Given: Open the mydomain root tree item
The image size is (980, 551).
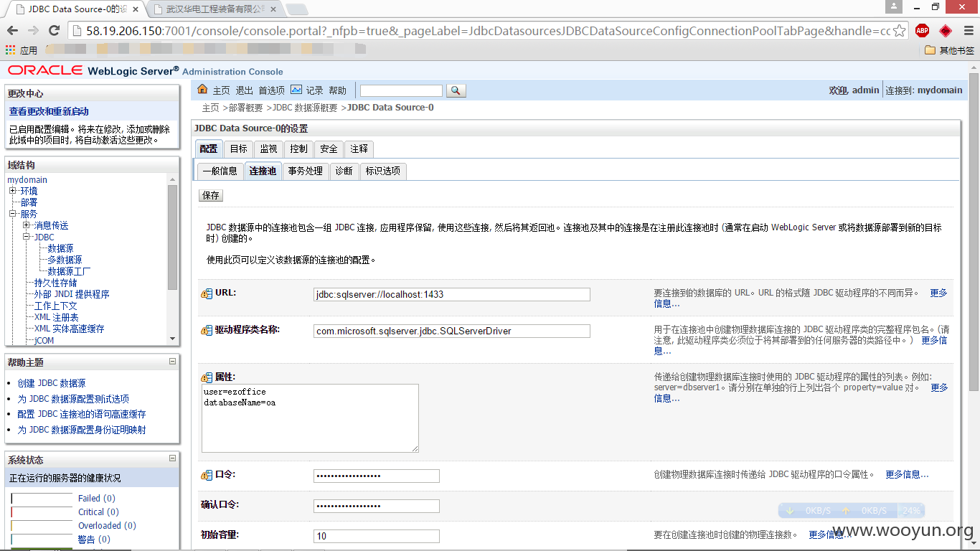Looking at the screenshot, I should pyautogui.click(x=27, y=179).
